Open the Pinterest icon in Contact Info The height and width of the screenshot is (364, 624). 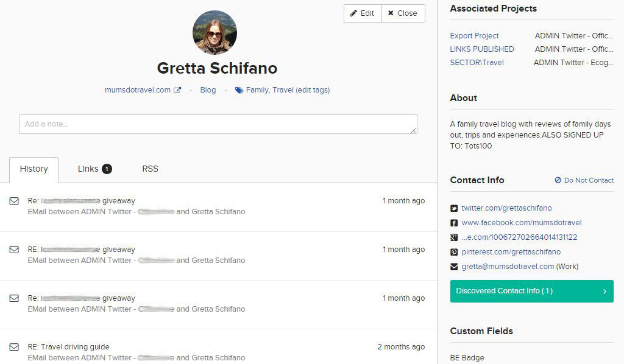453,251
